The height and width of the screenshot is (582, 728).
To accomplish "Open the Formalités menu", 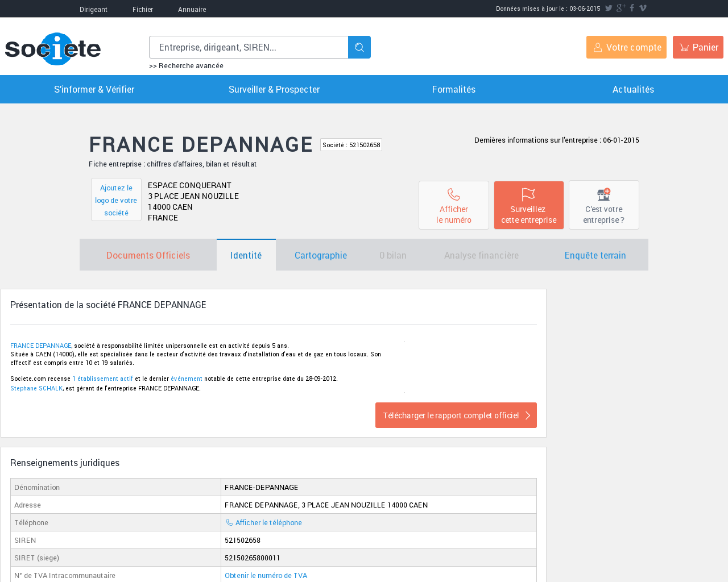I will [454, 89].
